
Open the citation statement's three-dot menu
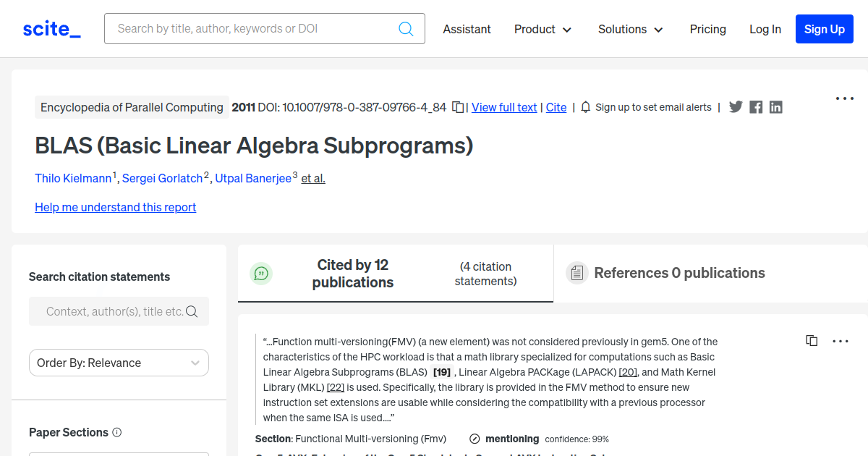point(841,341)
